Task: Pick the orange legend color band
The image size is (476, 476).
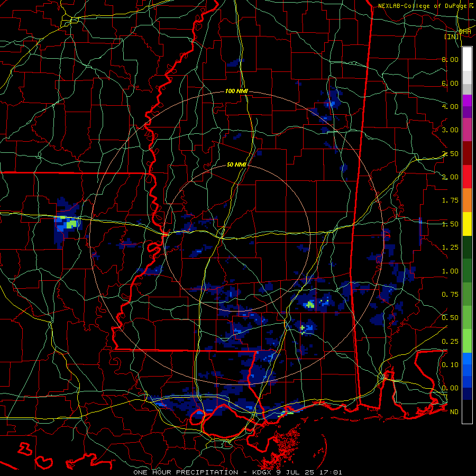Action: tap(467, 200)
